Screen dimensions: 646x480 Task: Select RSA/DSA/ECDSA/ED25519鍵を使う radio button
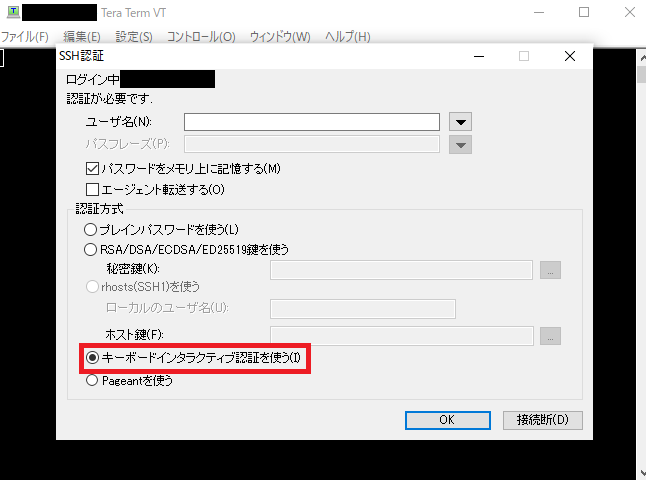tap(91, 249)
